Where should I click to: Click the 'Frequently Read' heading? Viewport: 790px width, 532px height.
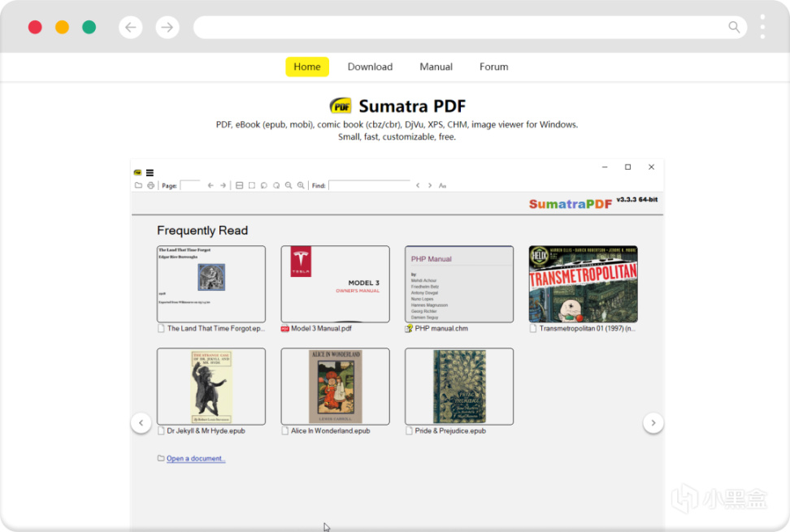(202, 231)
